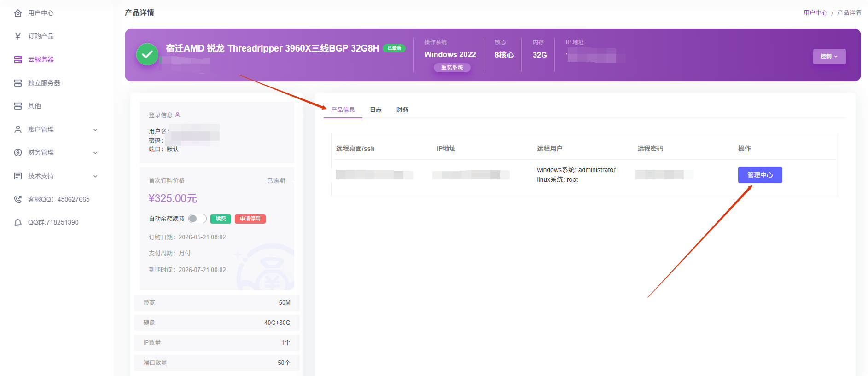
Task: Click the blue 管理中心 button
Action: [x=760, y=175]
